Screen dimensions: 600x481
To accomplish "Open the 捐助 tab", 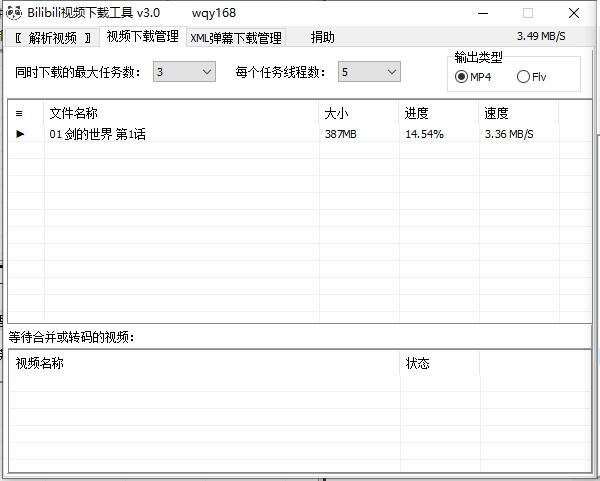I will (x=322, y=38).
